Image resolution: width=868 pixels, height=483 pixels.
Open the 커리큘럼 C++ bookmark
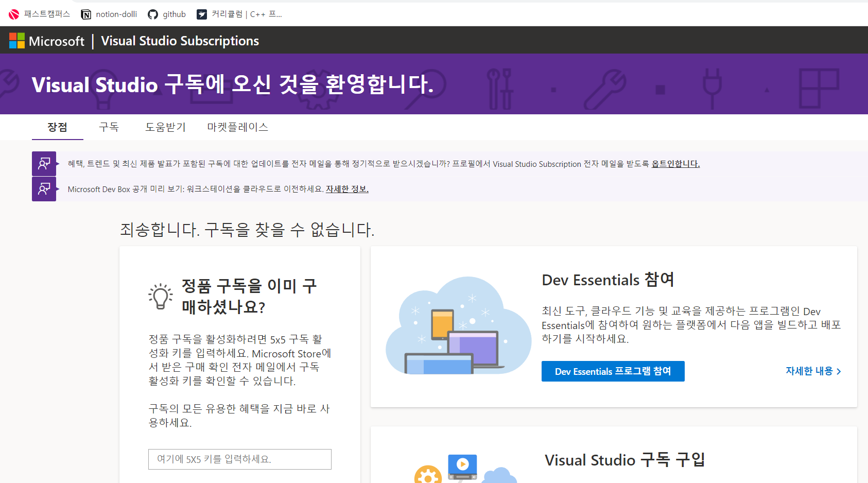tap(239, 14)
